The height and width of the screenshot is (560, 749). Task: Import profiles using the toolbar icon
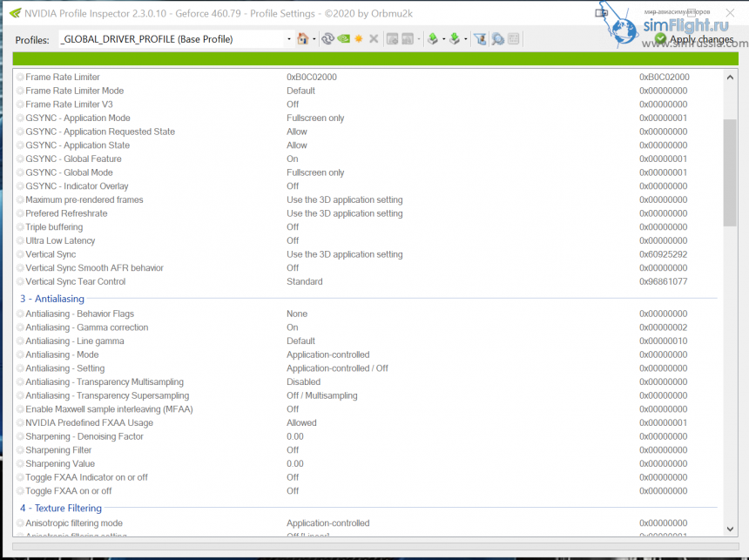coord(455,38)
